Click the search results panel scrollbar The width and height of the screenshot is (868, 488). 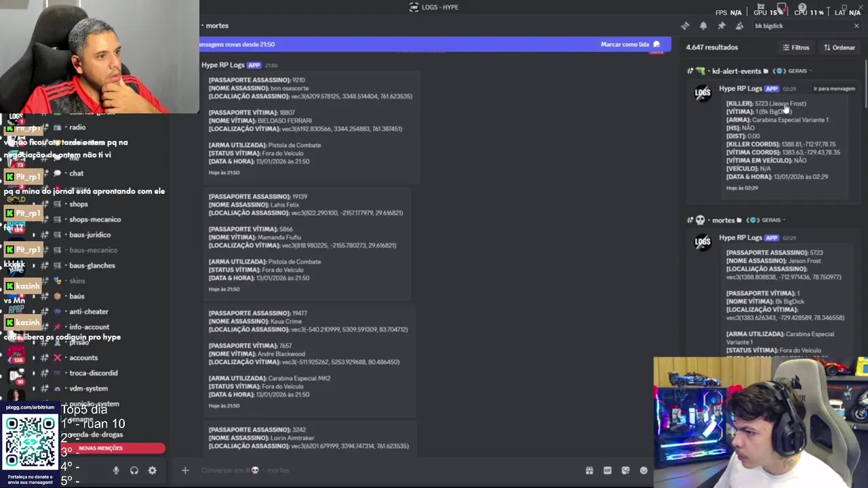pos(865,85)
